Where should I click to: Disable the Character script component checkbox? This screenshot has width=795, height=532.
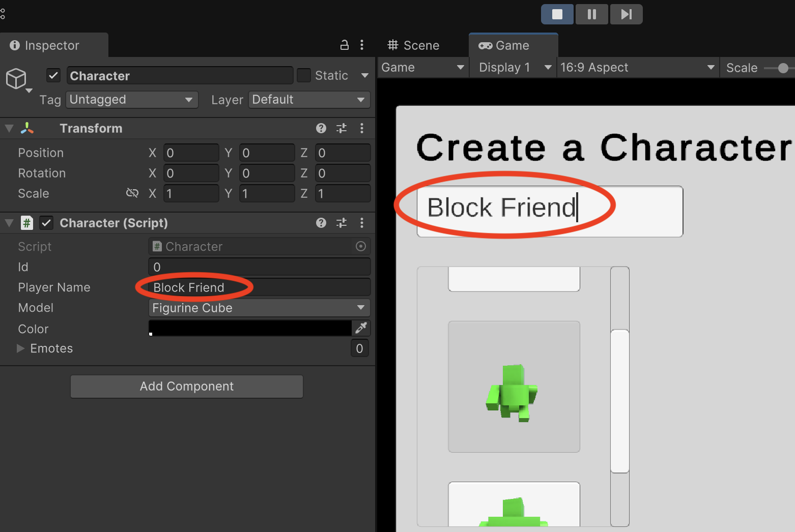coord(46,223)
